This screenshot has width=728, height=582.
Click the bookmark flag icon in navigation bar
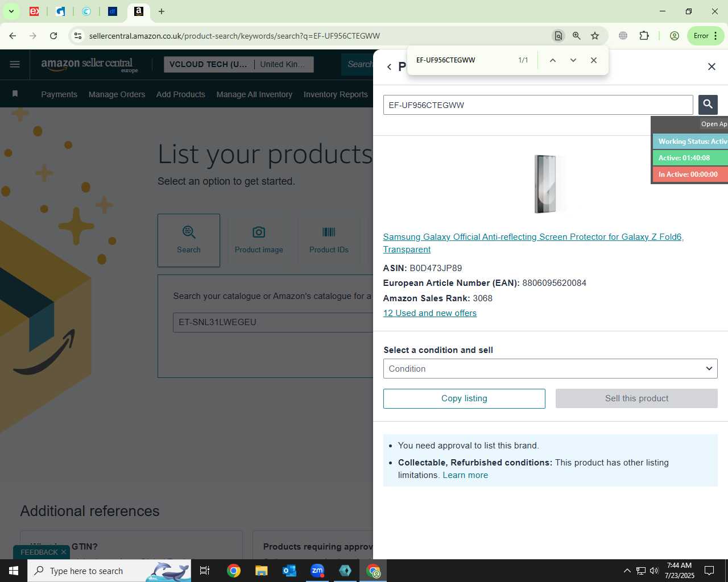coord(15,94)
